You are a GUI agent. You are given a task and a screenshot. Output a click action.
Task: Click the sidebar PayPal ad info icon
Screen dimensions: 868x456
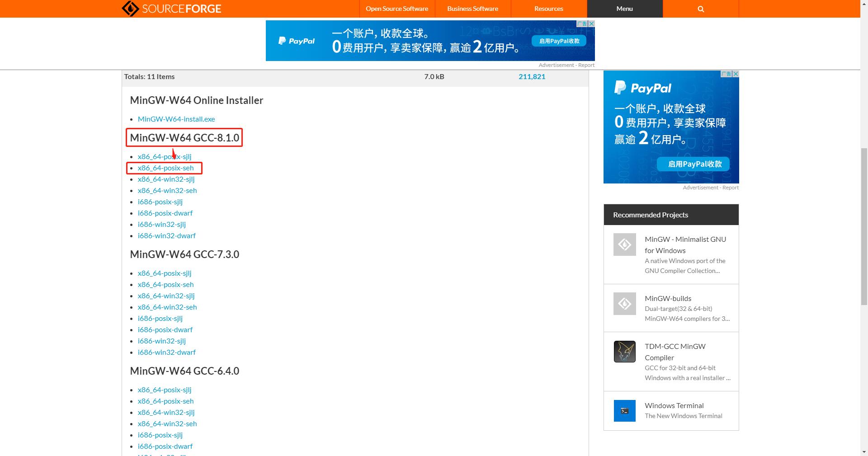(x=726, y=74)
